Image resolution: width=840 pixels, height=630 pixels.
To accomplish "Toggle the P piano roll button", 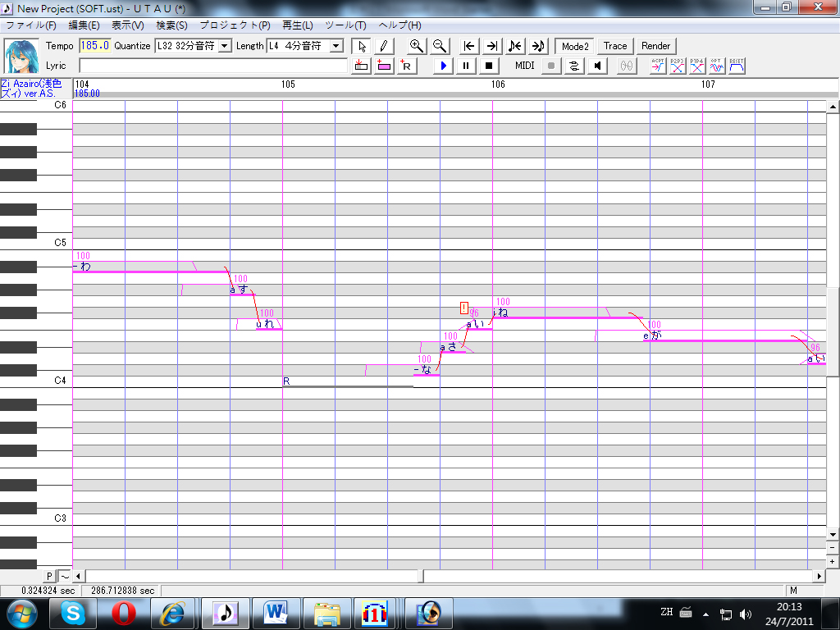I will pyautogui.click(x=49, y=577).
